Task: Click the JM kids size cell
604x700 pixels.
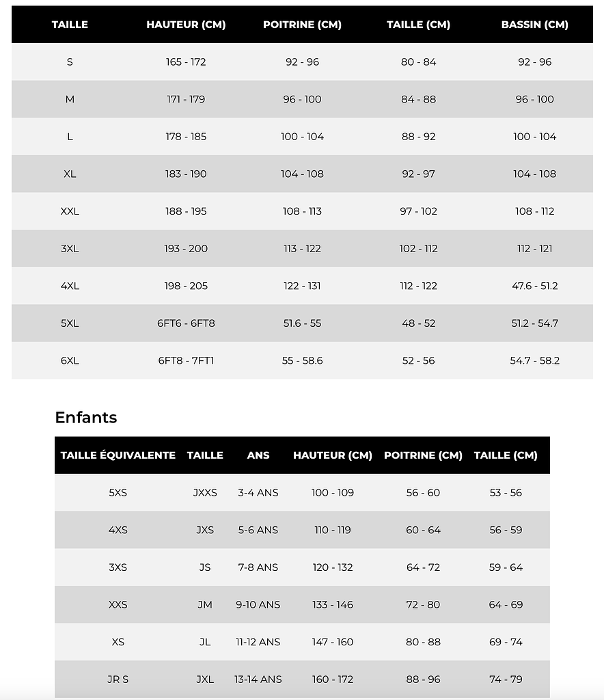Action: 205,605
